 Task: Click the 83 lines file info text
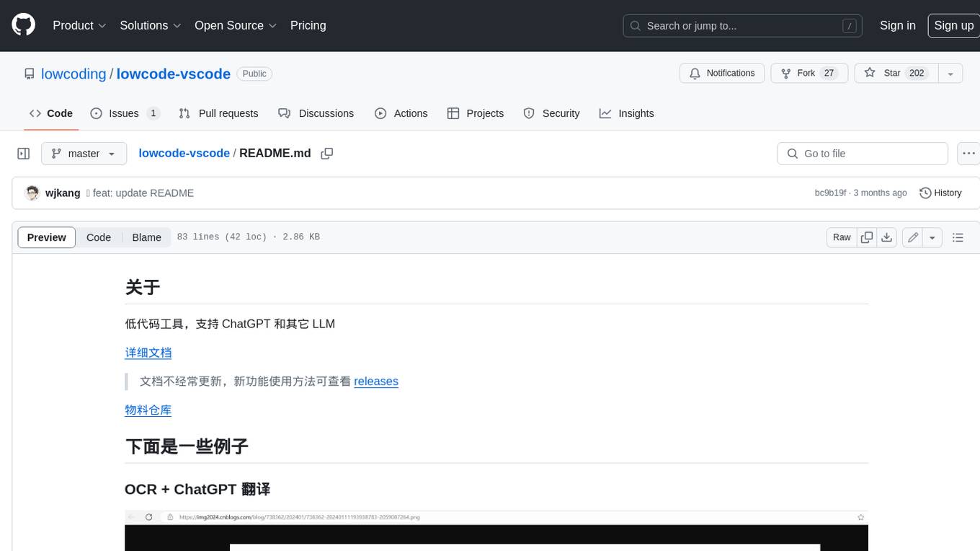coord(248,237)
